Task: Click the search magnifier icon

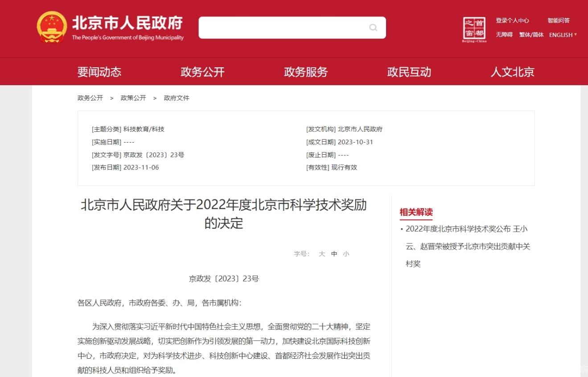Action: tap(373, 28)
